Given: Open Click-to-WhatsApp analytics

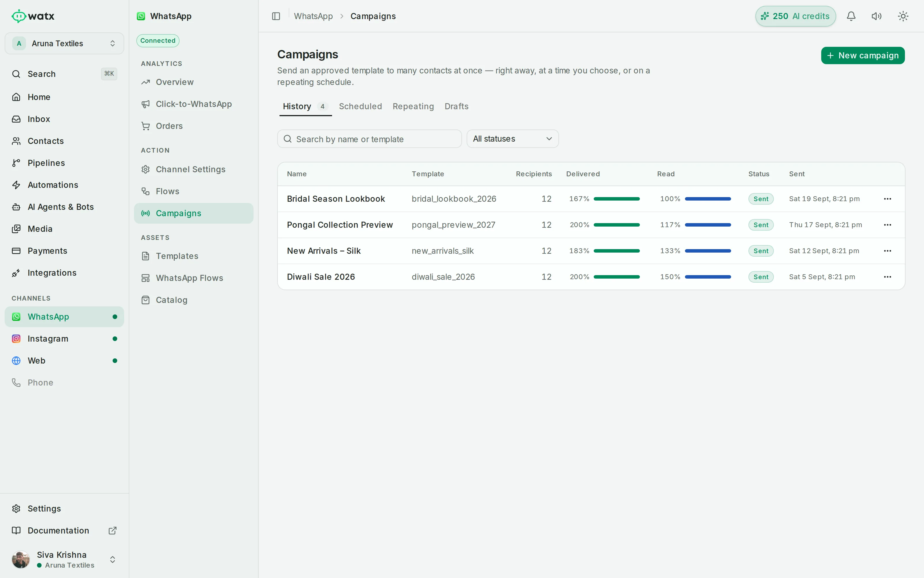Looking at the screenshot, I should pyautogui.click(x=193, y=104).
